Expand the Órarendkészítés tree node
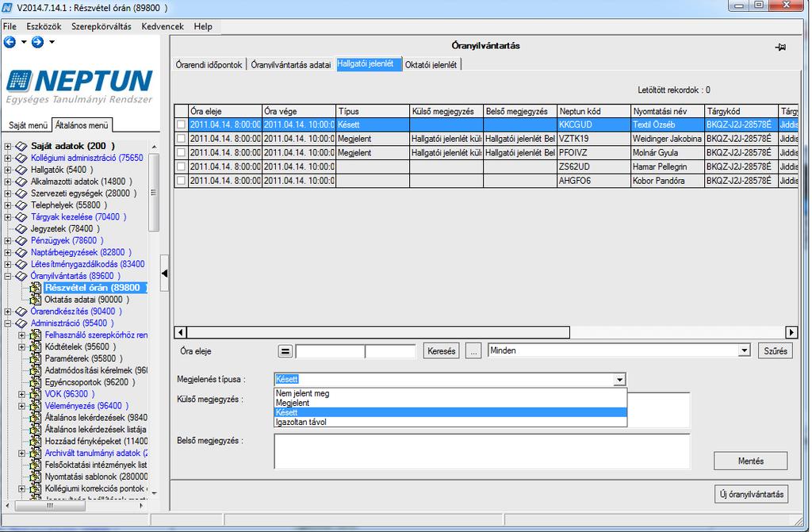Screen dimensions: 812x532 click(8, 312)
